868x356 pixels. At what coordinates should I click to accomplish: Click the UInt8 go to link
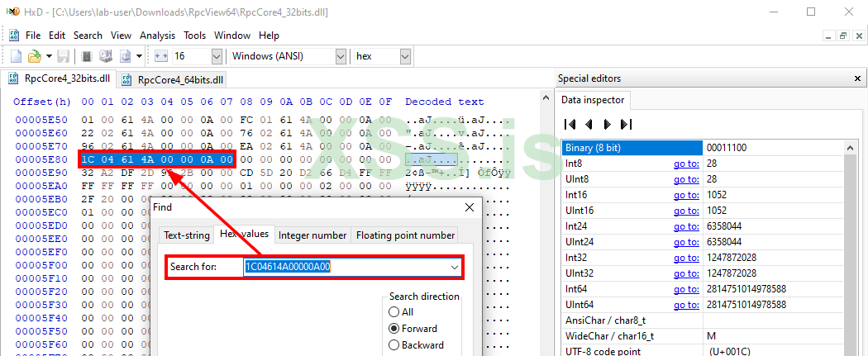click(x=686, y=179)
